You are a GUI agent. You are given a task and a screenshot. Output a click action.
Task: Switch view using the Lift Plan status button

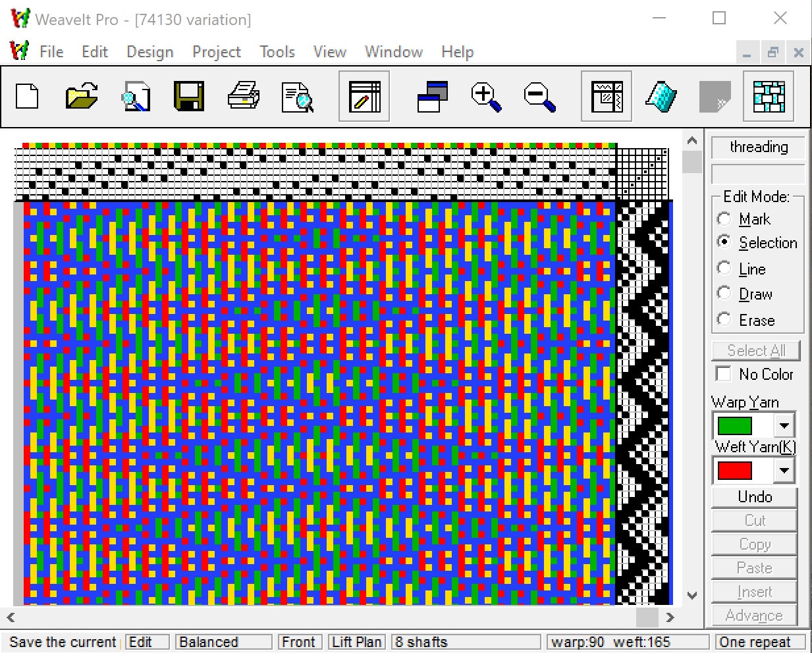356,642
